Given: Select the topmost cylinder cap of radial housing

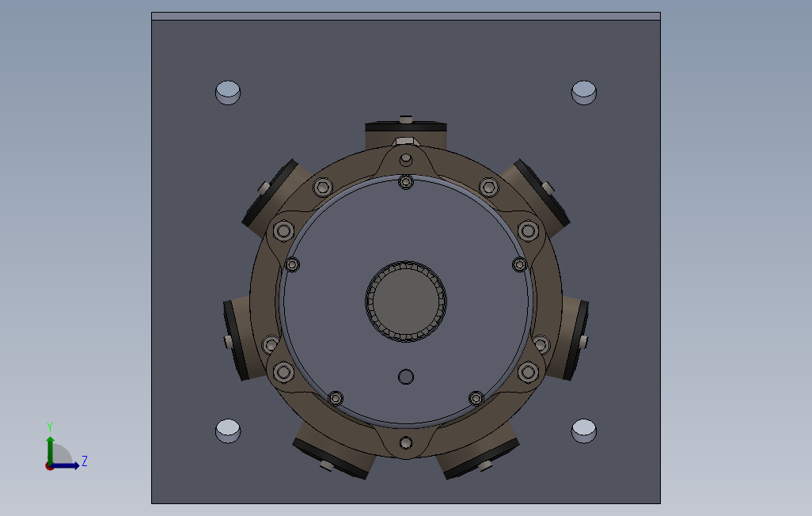Looking at the screenshot, I should [406, 127].
